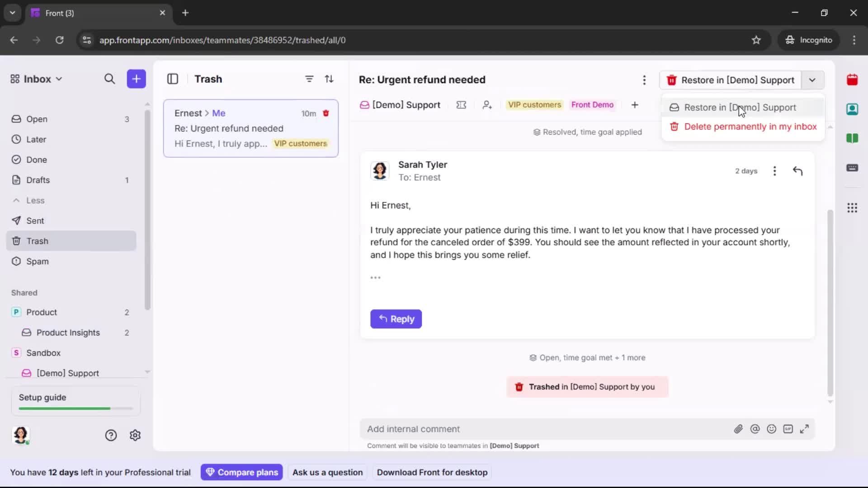This screenshot has width=868, height=488.
Task: Click the Add internal comment field
Action: (x=497, y=429)
